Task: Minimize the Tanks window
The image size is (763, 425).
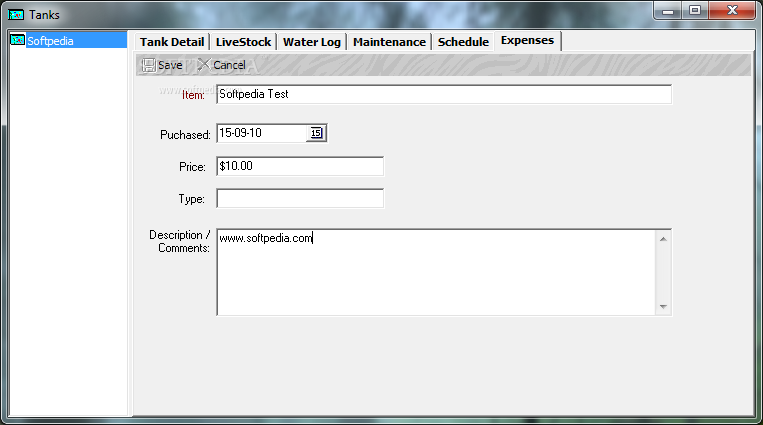Action: tap(668, 11)
